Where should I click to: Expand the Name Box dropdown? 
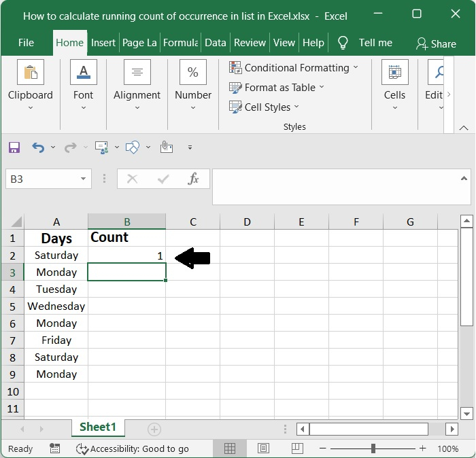[83, 179]
